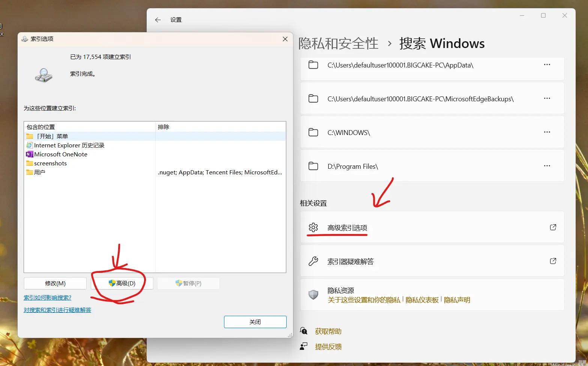Click the back arrow in Settings window
Viewport: 588px width, 366px height.
[x=158, y=20]
